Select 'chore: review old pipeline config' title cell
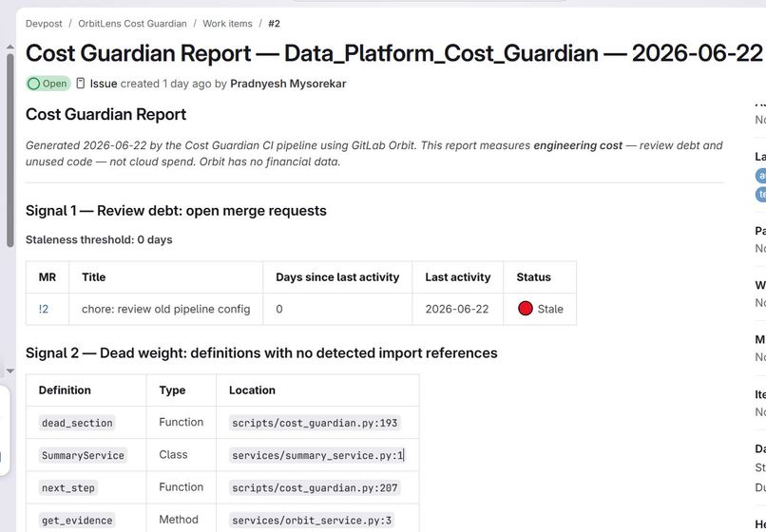Viewport: 766px width, 532px height. pos(166,309)
